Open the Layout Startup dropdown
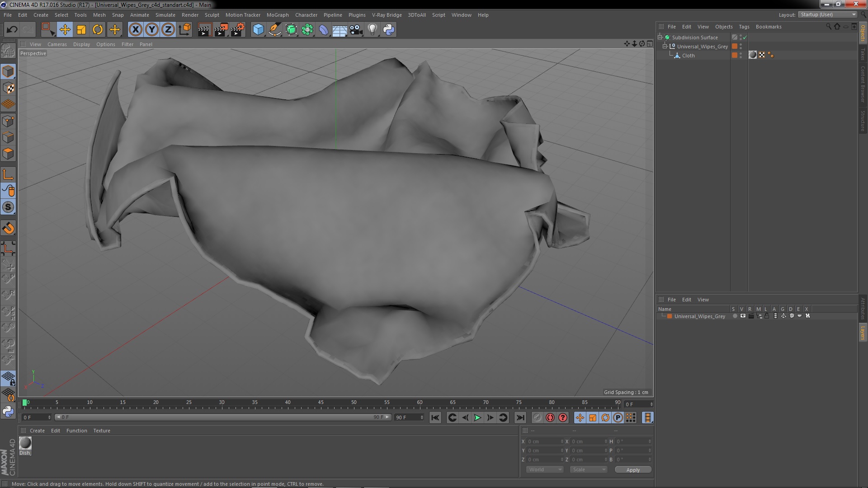Screen dimensions: 868x488 point(828,15)
